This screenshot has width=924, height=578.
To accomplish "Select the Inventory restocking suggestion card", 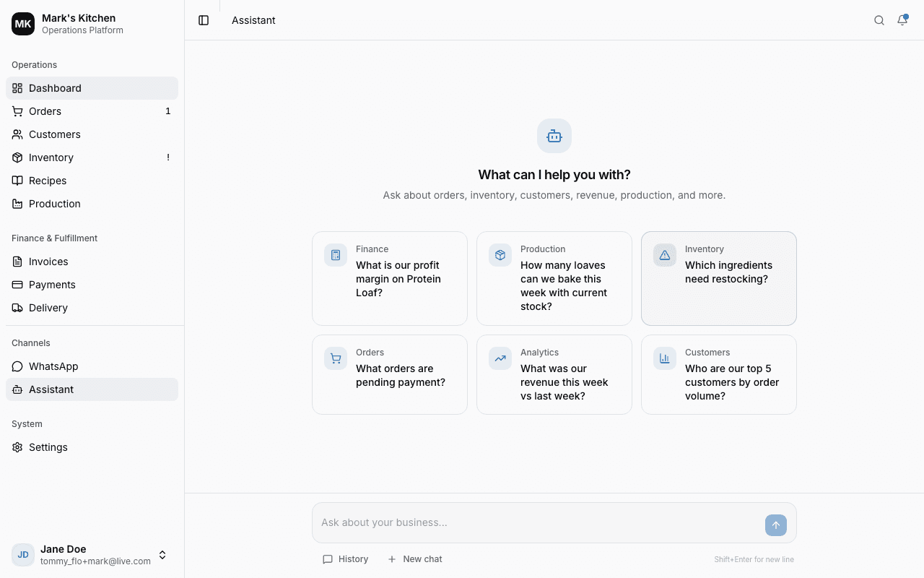I will (718, 278).
